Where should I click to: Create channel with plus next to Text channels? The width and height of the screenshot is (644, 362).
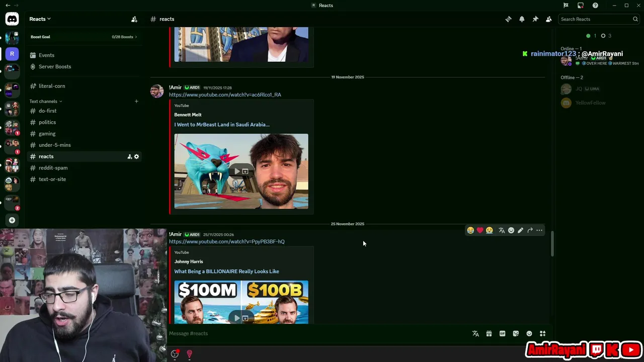[x=136, y=101]
